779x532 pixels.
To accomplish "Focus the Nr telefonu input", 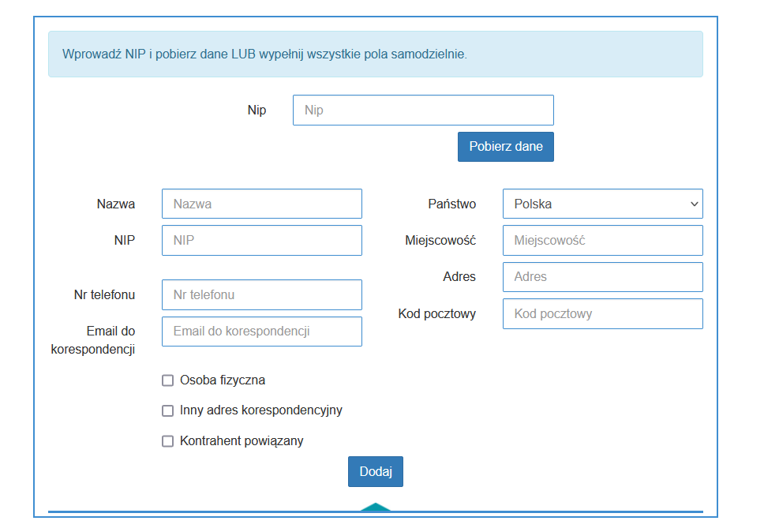I will (261, 294).
